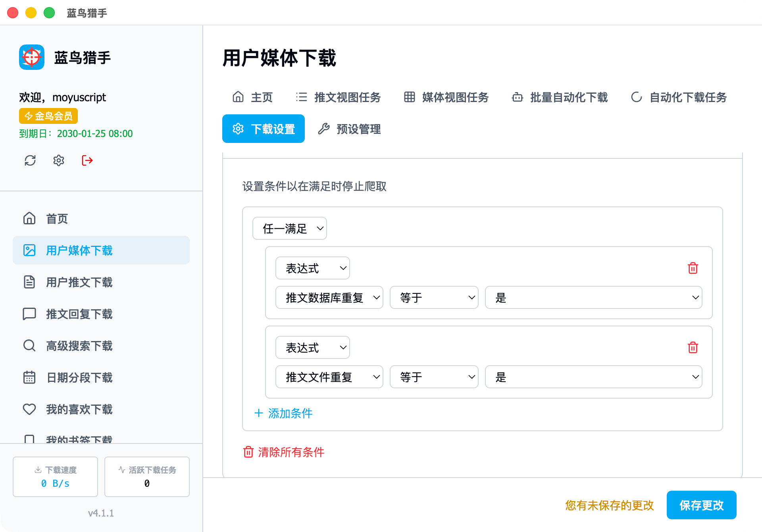The height and width of the screenshot is (532, 762).
Task: Open the first 等于 operator dropdown
Action: point(434,298)
